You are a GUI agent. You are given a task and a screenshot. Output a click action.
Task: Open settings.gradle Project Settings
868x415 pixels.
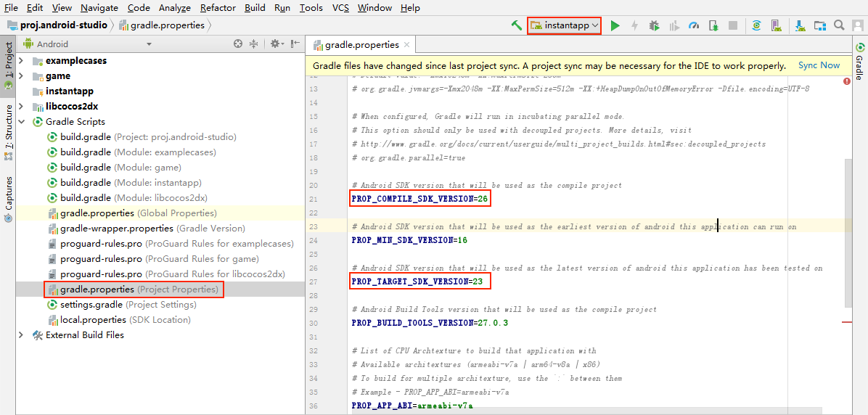pyautogui.click(x=122, y=304)
